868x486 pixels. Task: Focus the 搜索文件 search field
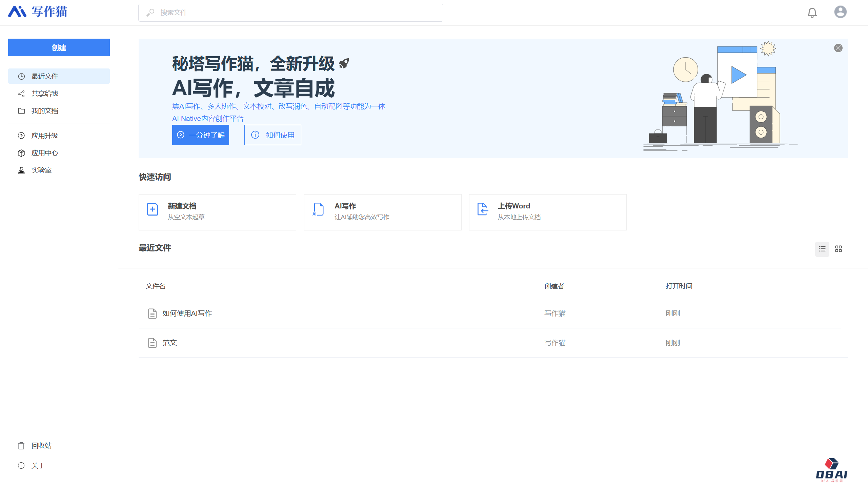(290, 13)
